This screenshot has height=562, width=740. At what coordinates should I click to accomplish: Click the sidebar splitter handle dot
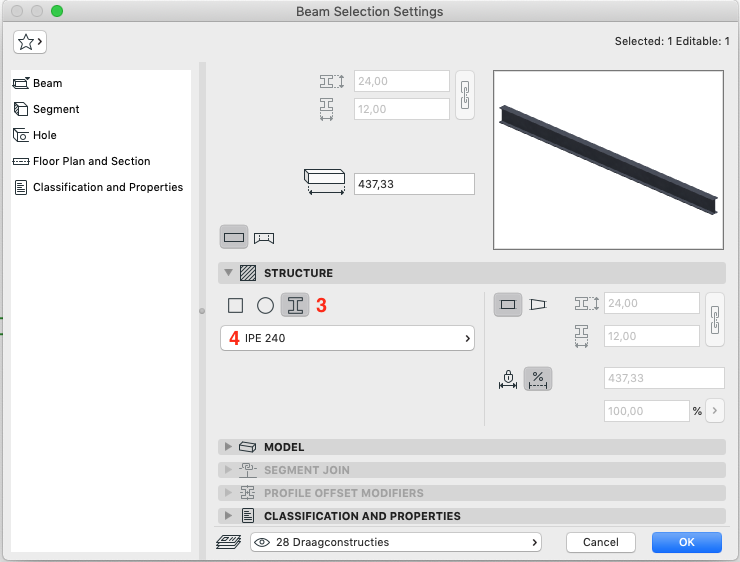point(202,311)
